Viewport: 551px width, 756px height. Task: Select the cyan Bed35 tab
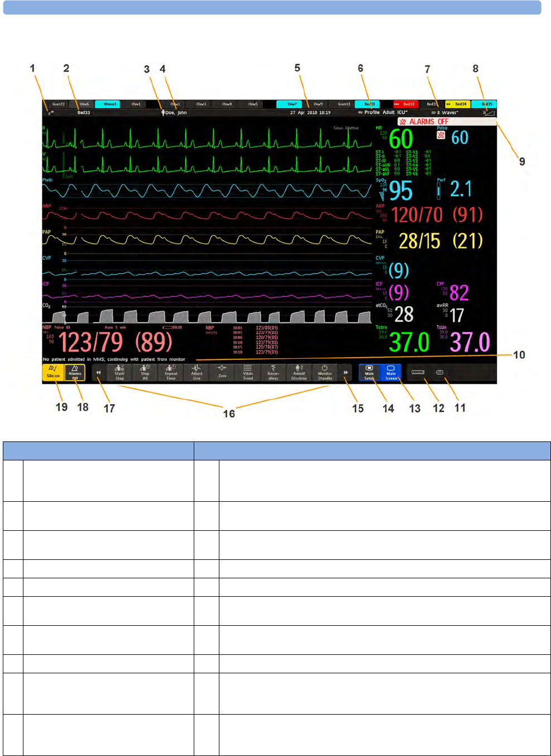pos(485,104)
